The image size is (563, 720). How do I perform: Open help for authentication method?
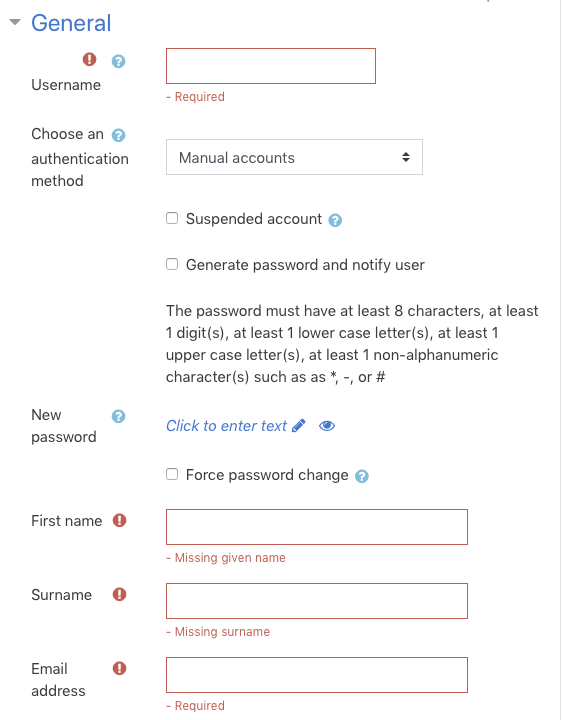(118, 135)
